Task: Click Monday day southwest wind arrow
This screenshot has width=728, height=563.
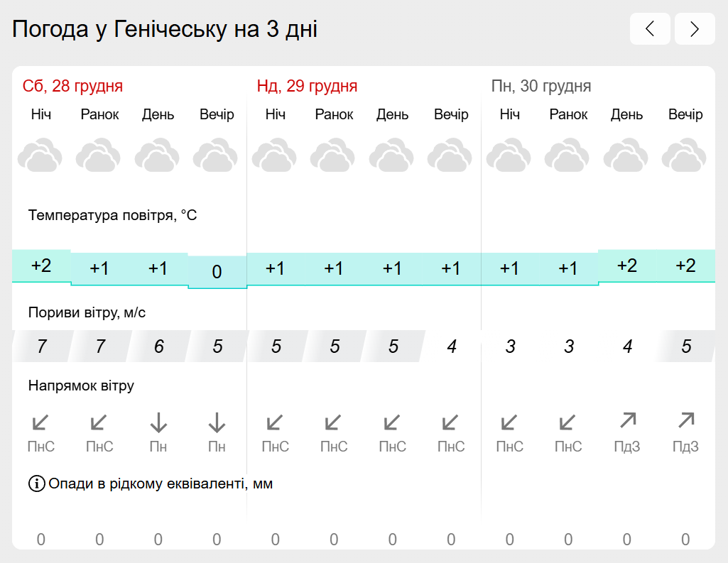Action: pos(628,420)
